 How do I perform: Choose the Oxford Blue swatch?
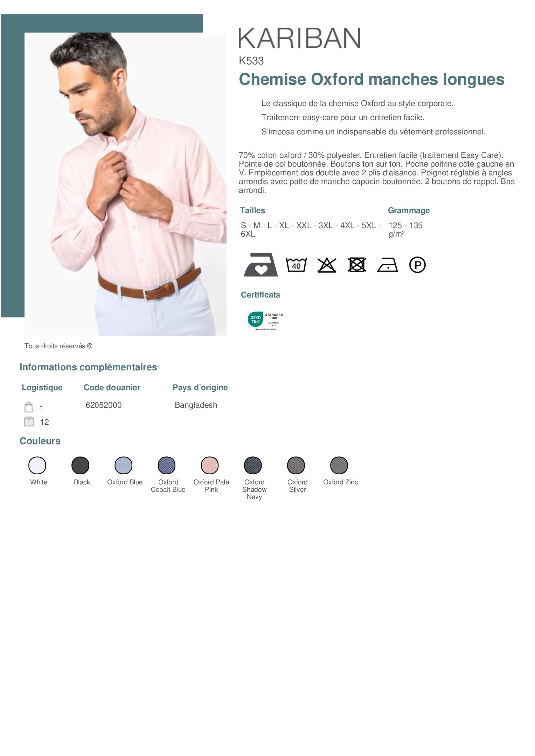point(124,465)
